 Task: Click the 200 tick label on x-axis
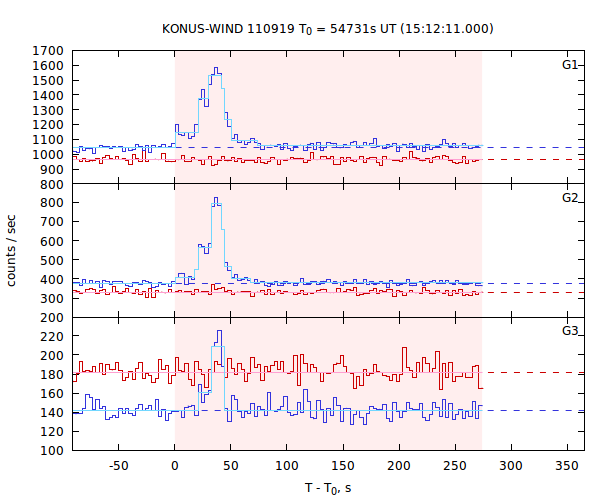click(x=399, y=466)
